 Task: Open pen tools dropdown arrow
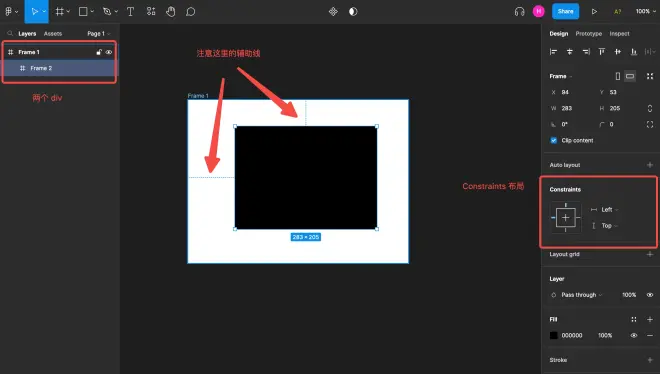click(x=116, y=12)
